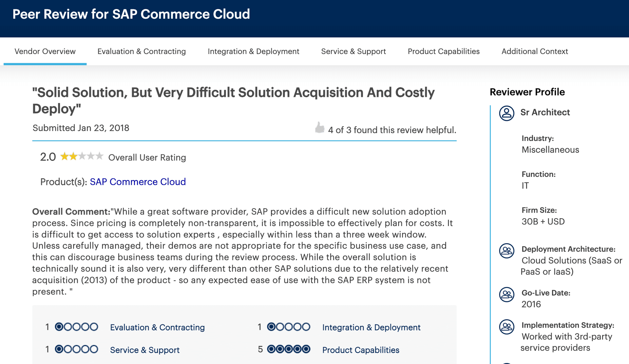Image resolution: width=629 pixels, height=364 pixels.
Task: View the Additional Context tab
Action: point(535,51)
